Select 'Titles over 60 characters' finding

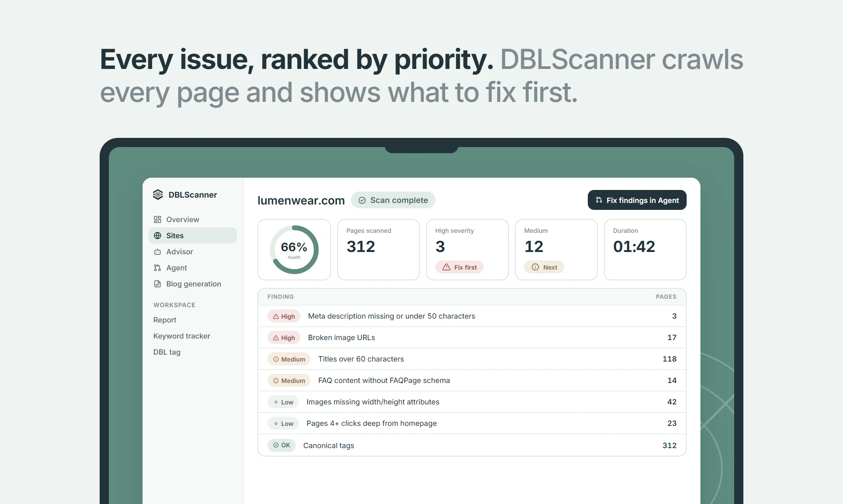pyautogui.click(x=361, y=359)
